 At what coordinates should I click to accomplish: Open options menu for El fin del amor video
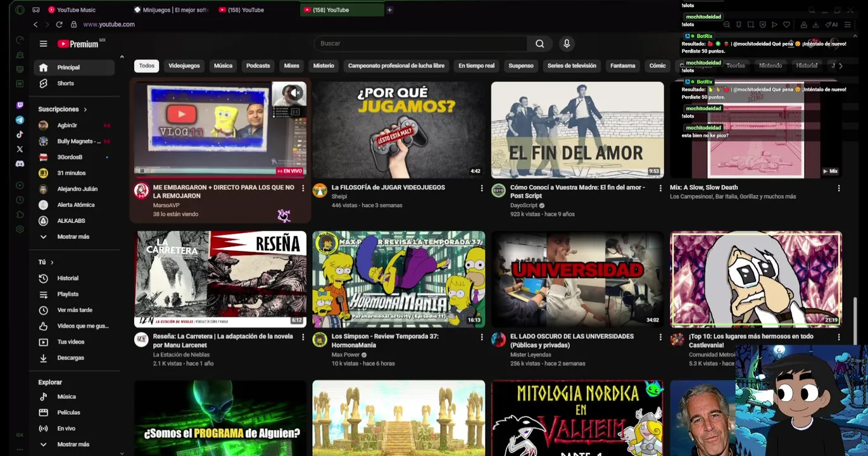pyautogui.click(x=660, y=188)
